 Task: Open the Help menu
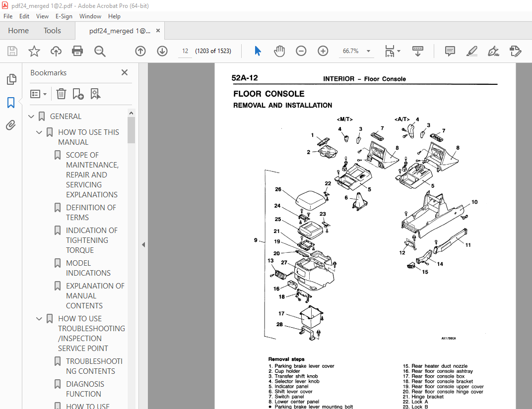pos(114,16)
